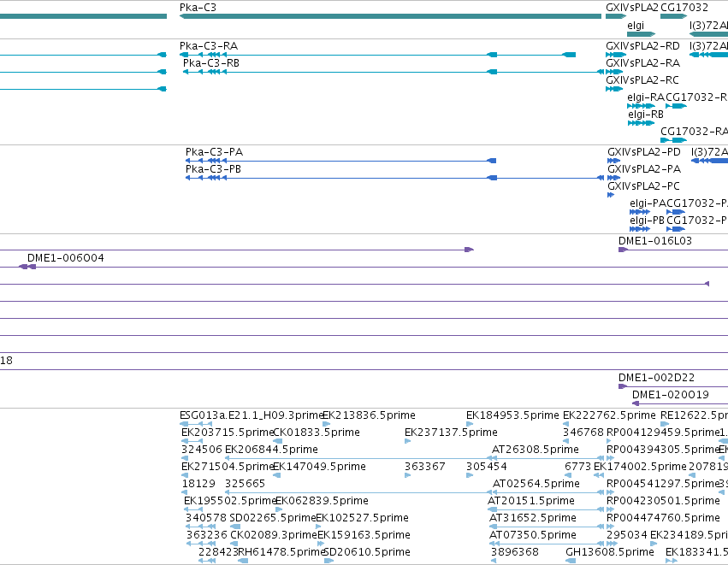Select EST EK237137.5prime
Screen dimensions: 728x565
[451, 433]
